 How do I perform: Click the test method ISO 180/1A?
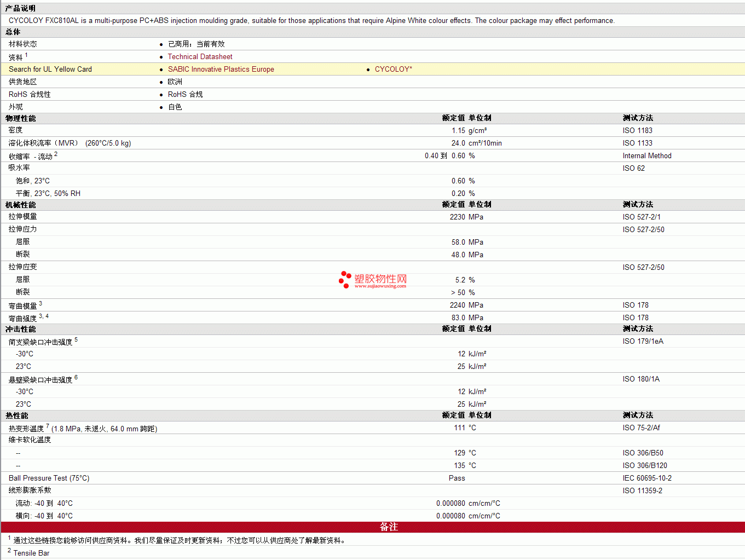tap(641, 379)
